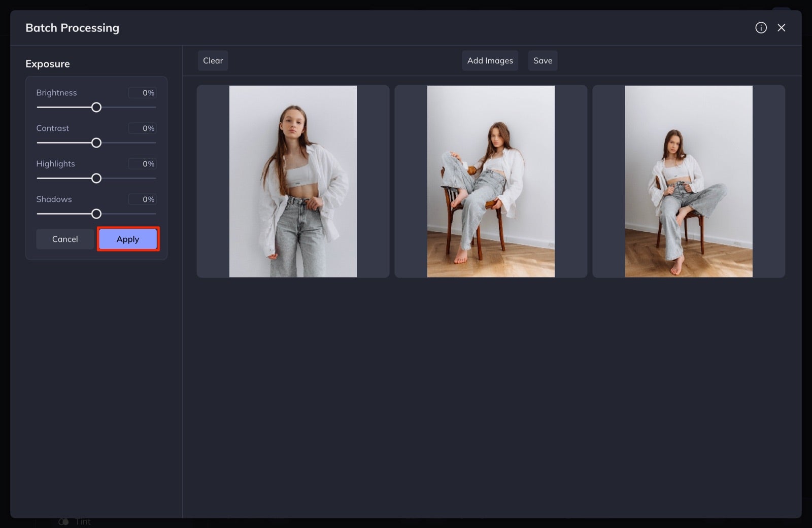Save the processed batch images
This screenshot has height=528, width=812.
[543, 60]
